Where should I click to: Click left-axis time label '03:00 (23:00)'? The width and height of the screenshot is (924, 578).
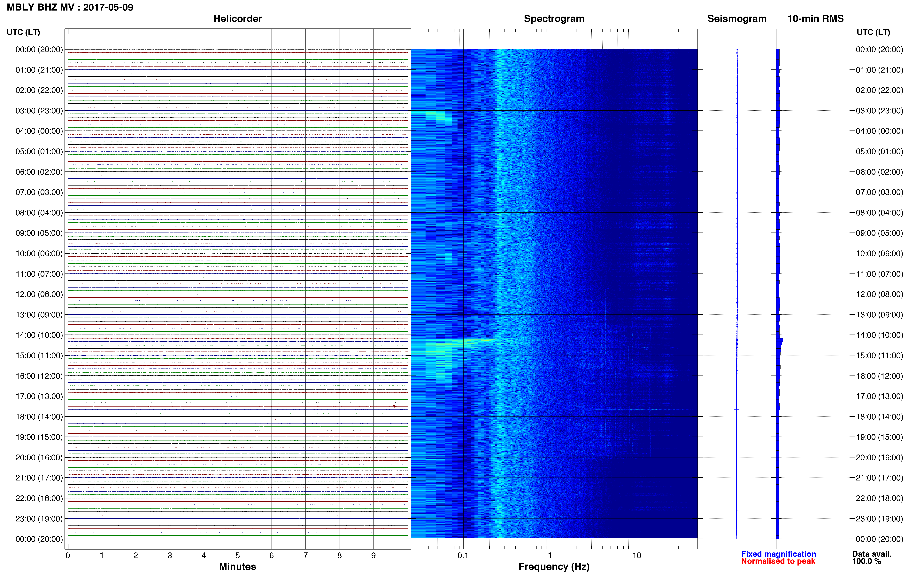click(x=39, y=111)
